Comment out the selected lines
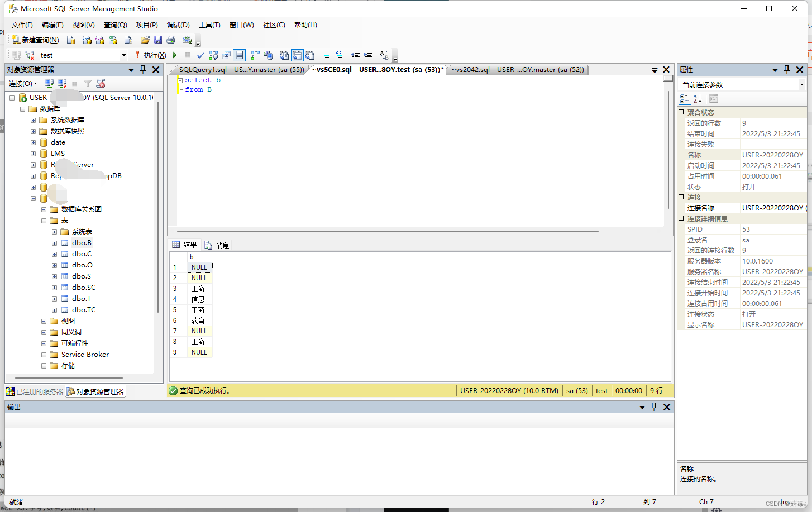Screen dimensions: 812x512 tap(326, 55)
